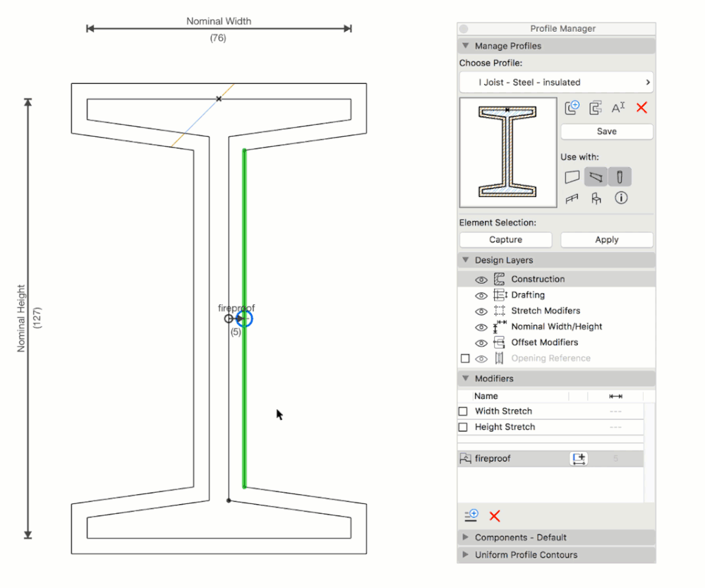The image size is (705, 588).
Task: Select the Object use-with icon
Action: click(596, 198)
